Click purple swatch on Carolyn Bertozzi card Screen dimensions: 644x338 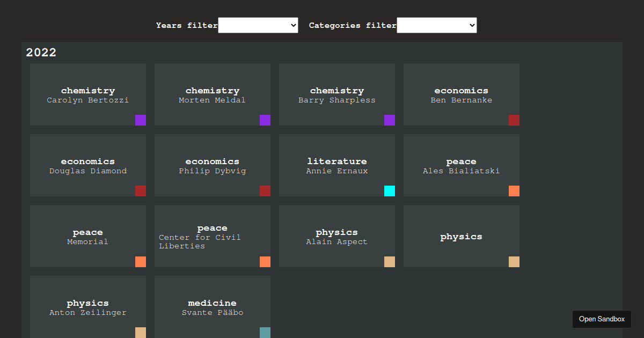pos(141,120)
